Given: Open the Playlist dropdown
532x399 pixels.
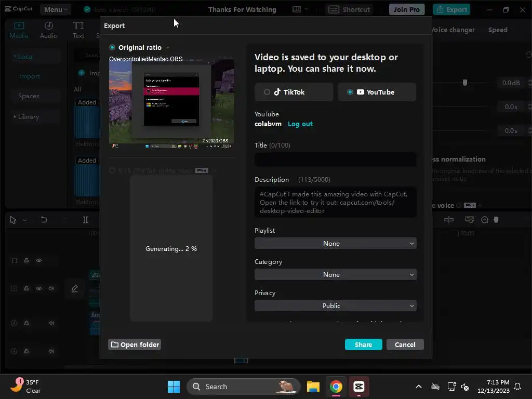Looking at the screenshot, I should (x=335, y=243).
